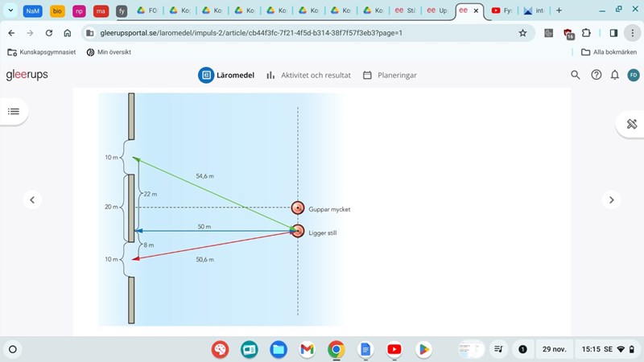The width and height of the screenshot is (644, 362).
Task: Open the browser extensions puzzle icon
Action: point(586,33)
